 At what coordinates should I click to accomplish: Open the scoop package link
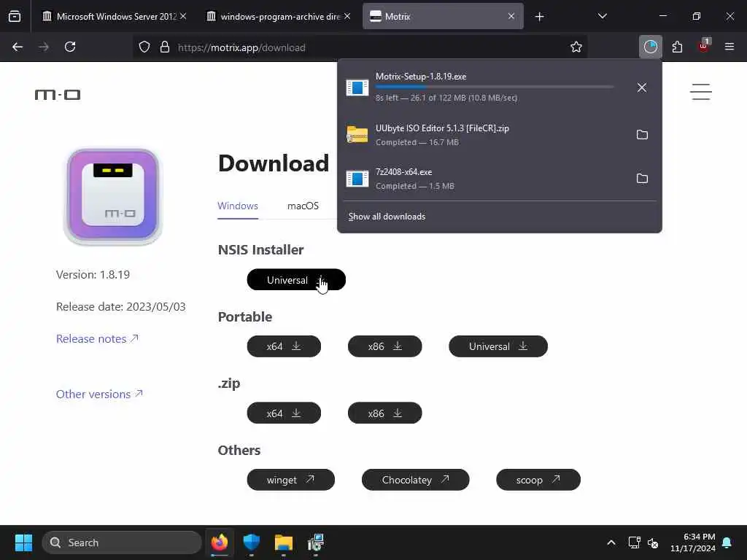[538, 480]
